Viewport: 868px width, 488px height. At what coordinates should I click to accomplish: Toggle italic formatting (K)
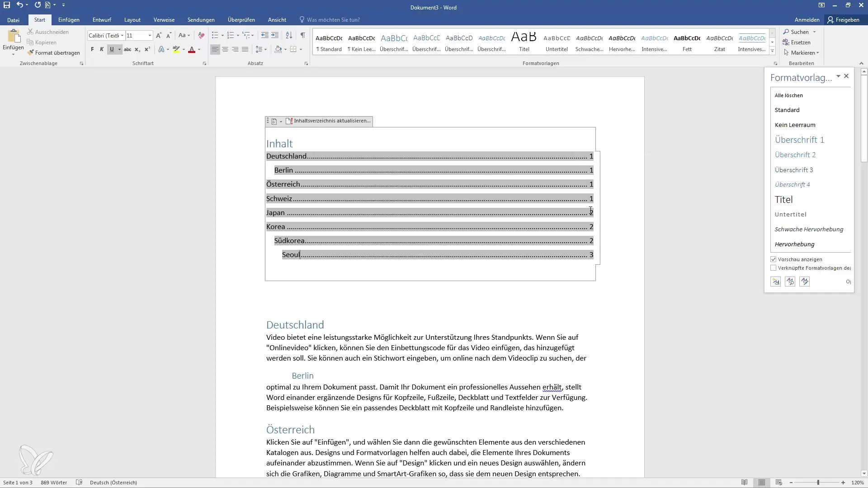102,49
